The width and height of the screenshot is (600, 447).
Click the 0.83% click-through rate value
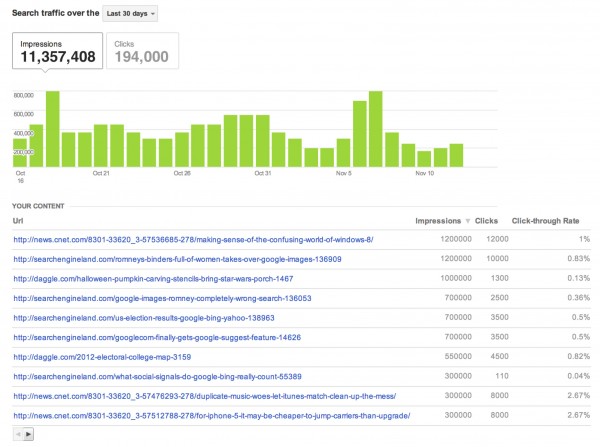(579, 259)
